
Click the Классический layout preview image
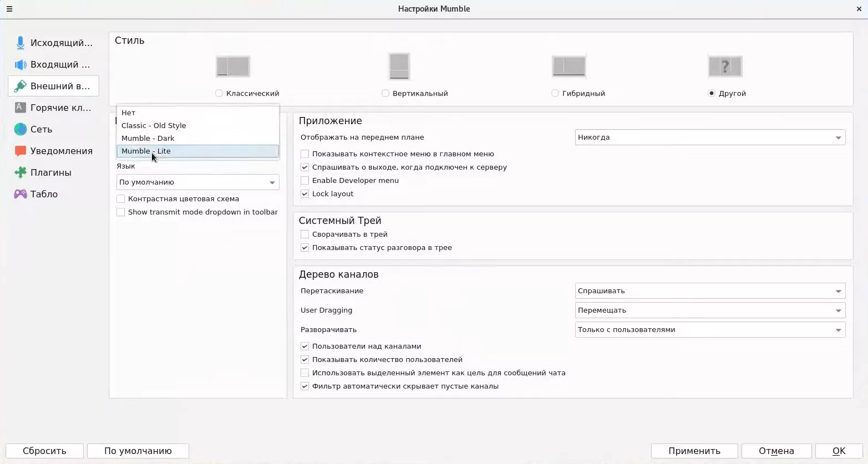tap(233, 67)
